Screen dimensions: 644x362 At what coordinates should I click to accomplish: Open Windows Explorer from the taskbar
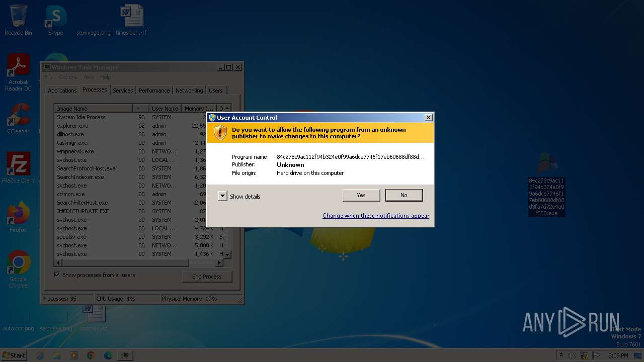57,355
